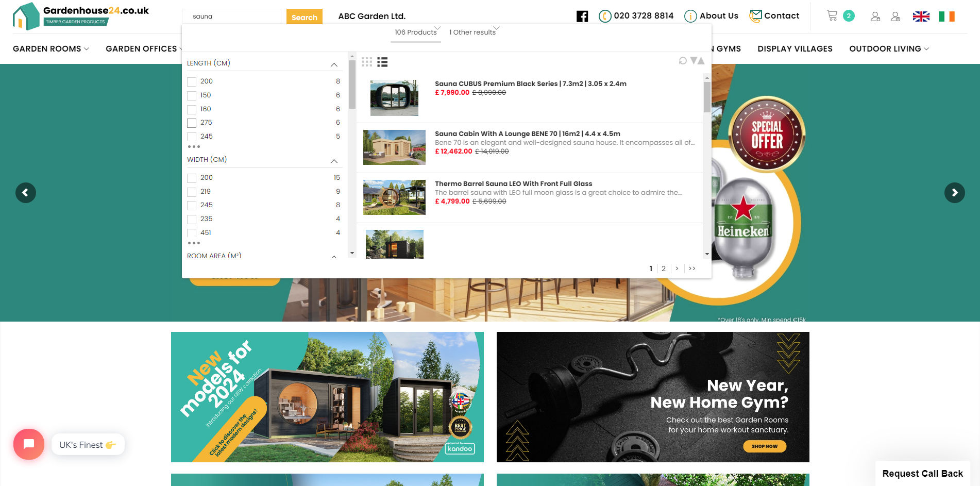The image size is (980, 486).
Task: Collapse the Room Area filter section
Action: 334,256
